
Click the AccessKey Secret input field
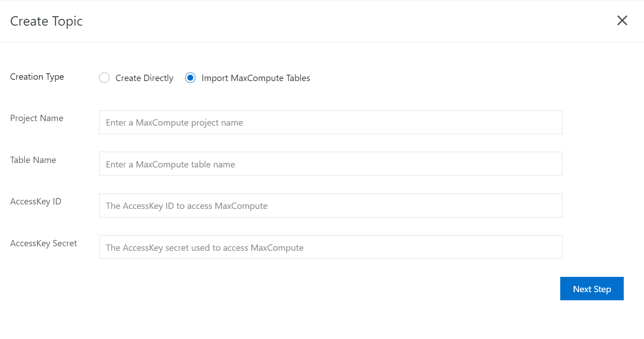point(331,247)
